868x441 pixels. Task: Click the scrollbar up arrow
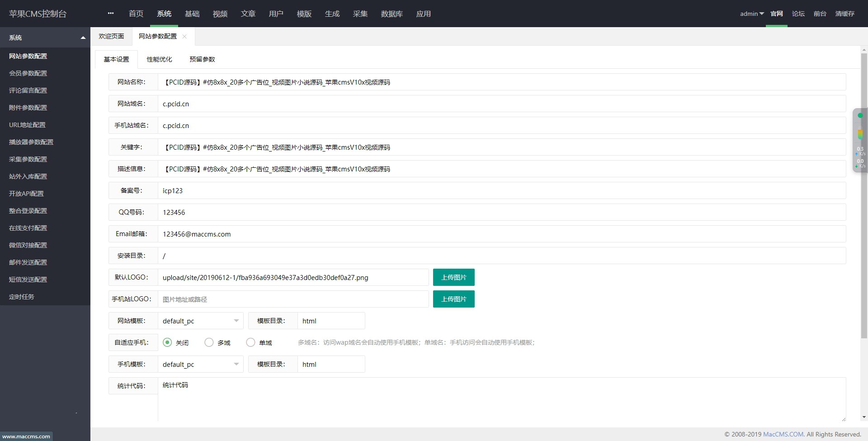(864, 50)
